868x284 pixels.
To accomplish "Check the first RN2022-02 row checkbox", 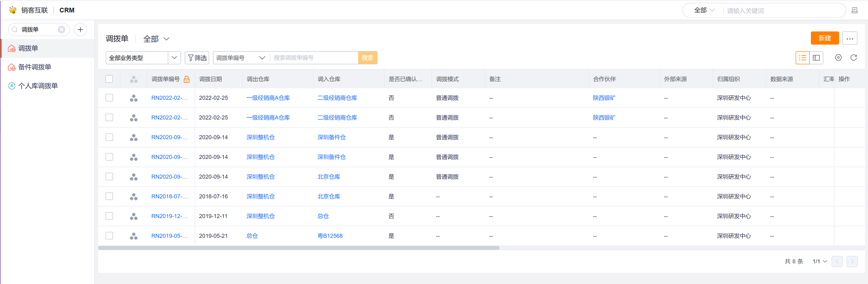I will 109,98.
